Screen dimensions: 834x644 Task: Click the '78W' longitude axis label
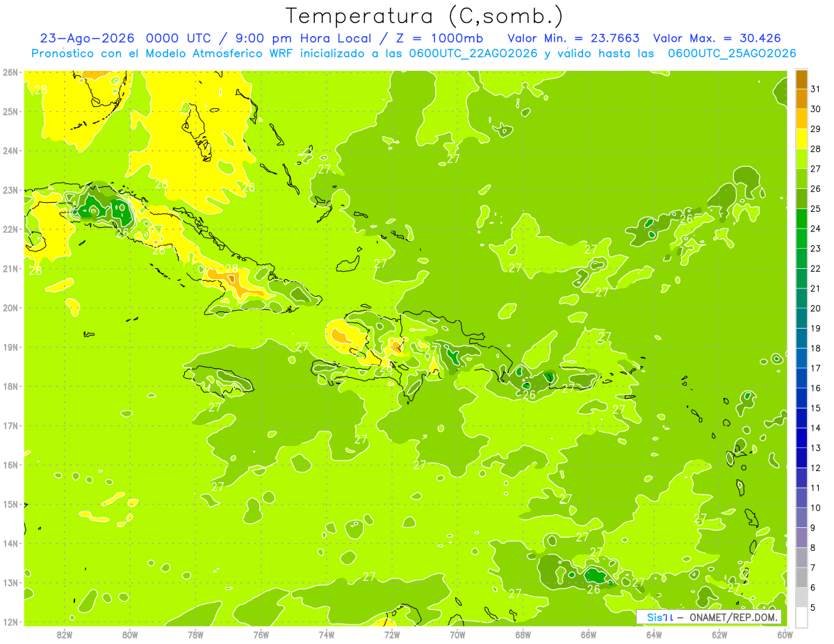tap(195, 634)
